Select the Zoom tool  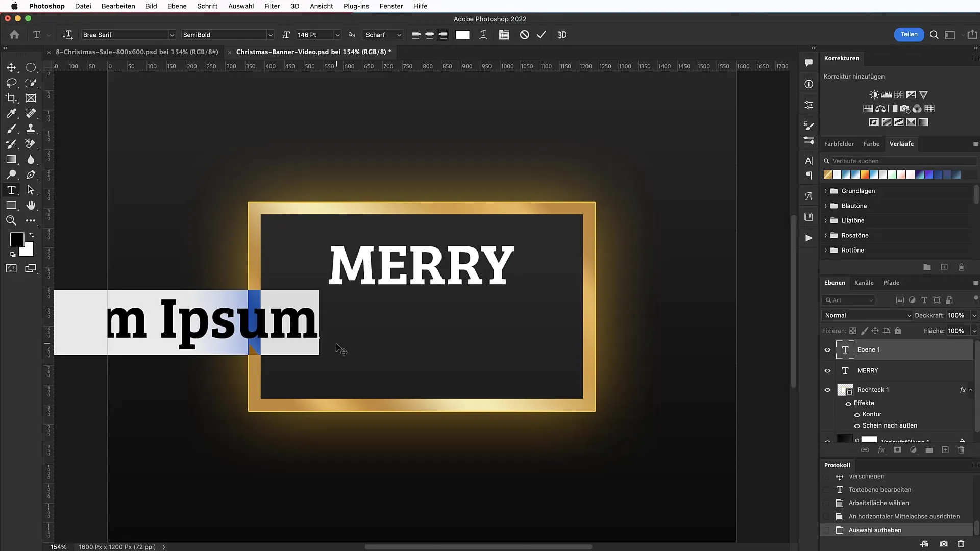click(x=11, y=220)
